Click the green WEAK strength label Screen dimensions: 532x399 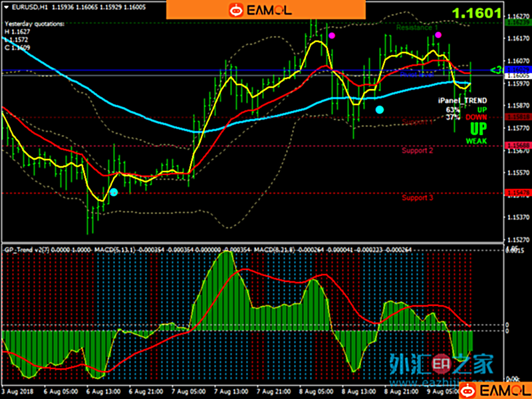tap(476, 141)
